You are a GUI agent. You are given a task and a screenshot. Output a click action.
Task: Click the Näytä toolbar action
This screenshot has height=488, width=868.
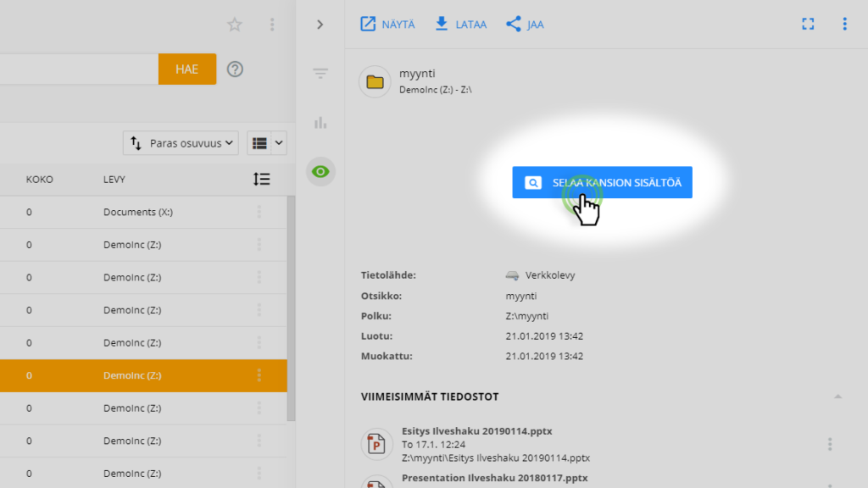click(x=387, y=25)
